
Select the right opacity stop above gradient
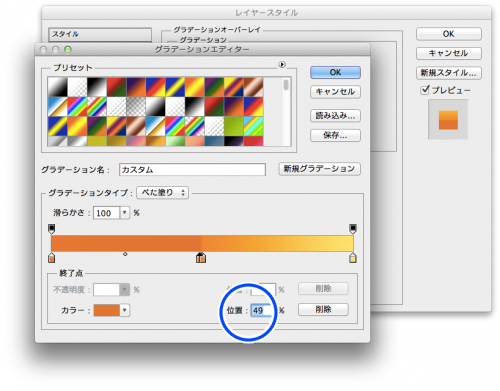353,229
